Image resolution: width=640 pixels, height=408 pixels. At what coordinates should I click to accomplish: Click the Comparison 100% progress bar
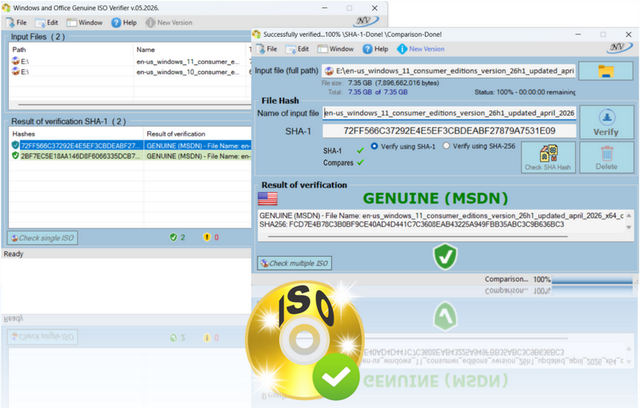coord(591,280)
